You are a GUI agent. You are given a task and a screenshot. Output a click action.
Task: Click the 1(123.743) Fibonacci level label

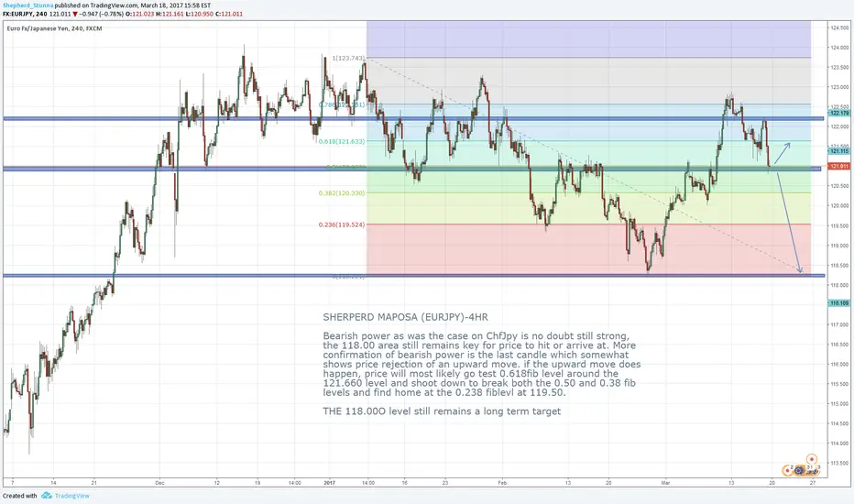pyautogui.click(x=348, y=59)
